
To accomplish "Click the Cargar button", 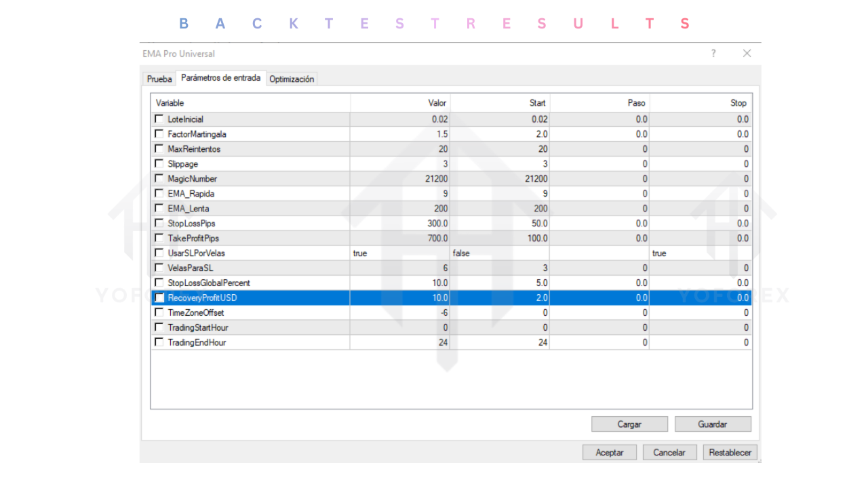I will click(x=629, y=424).
